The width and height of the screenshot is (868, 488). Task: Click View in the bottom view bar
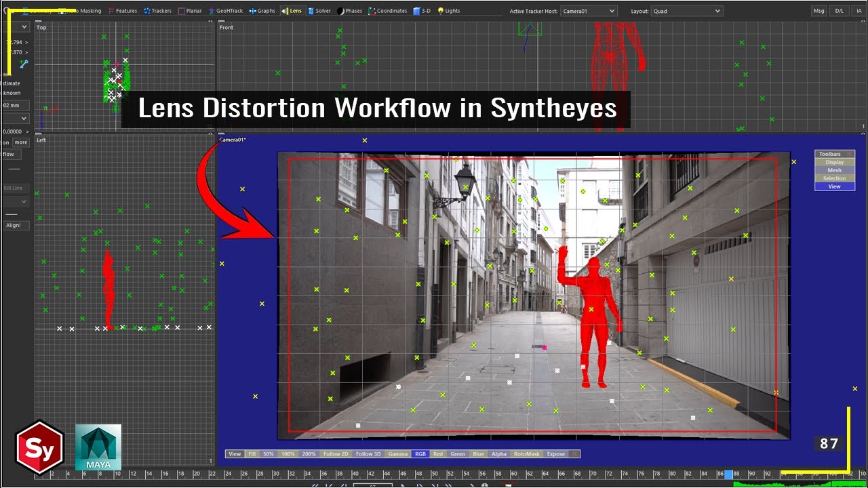(234, 454)
